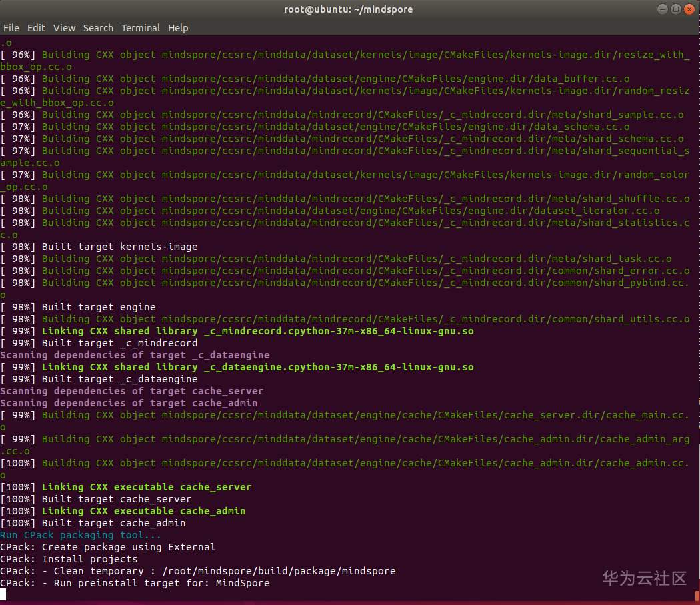Click 'Linking CXX shared library _c_dataengine' line
This screenshot has height=605, width=700.
click(x=237, y=367)
